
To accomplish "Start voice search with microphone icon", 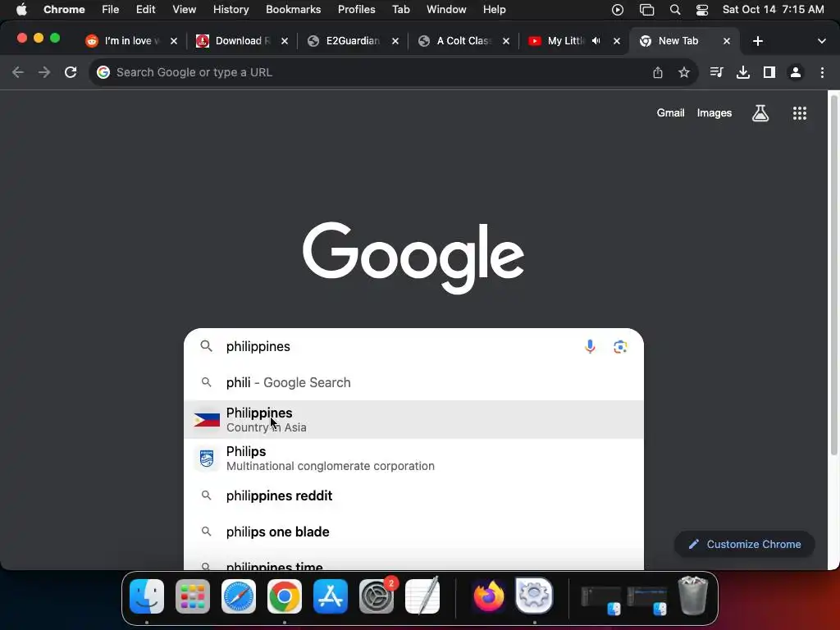I will click(590, 347).
